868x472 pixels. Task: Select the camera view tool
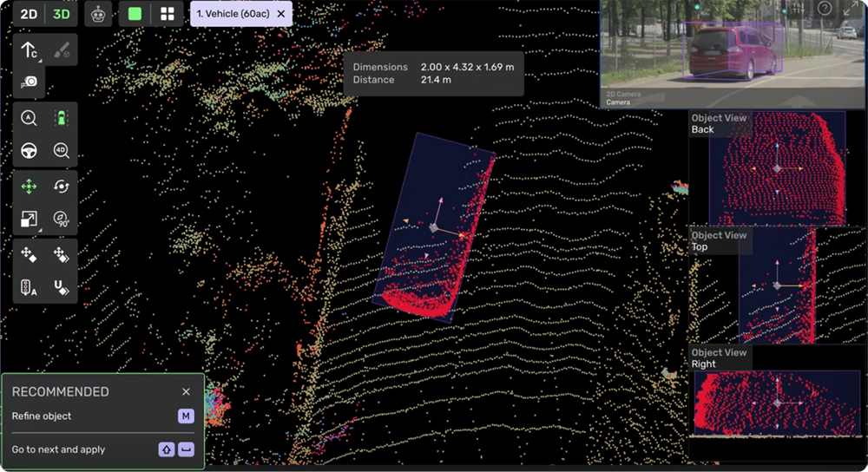[29, 82]
